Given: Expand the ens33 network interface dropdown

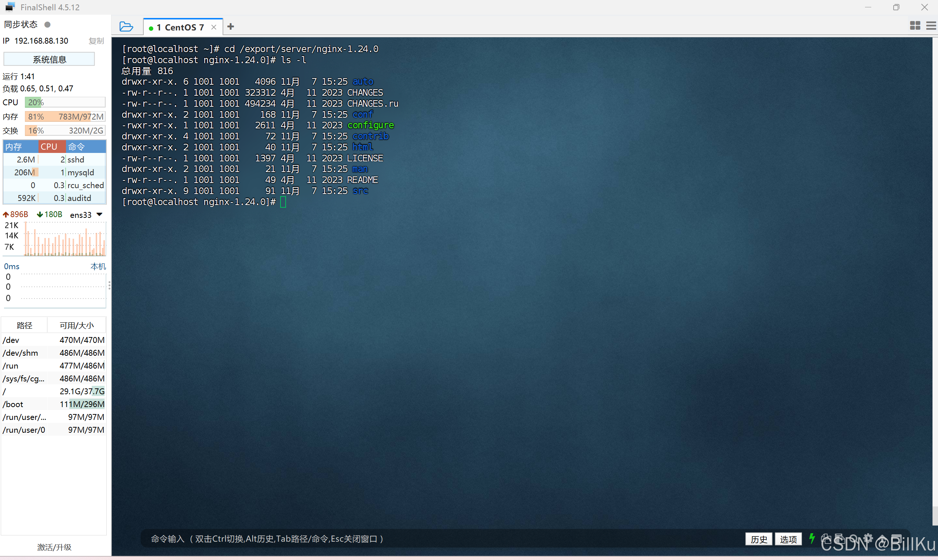Looking at the screenshot, I should 100,214.
